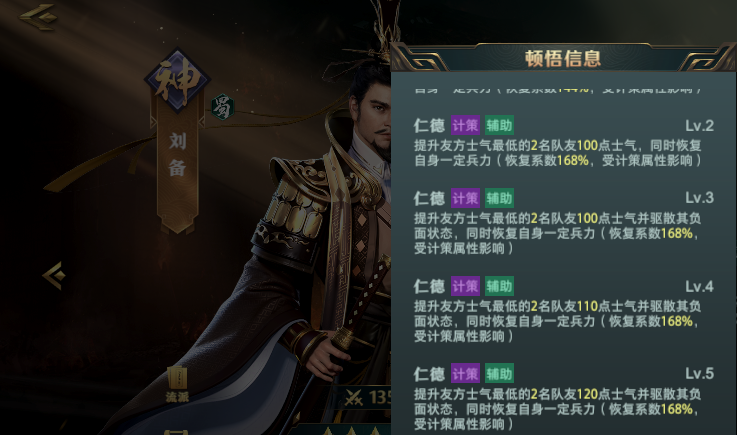This screenshot has width=737, height=435.
Task: Tap the 计策 tag on Lv.3 仁德
Action: click(465, 198)
